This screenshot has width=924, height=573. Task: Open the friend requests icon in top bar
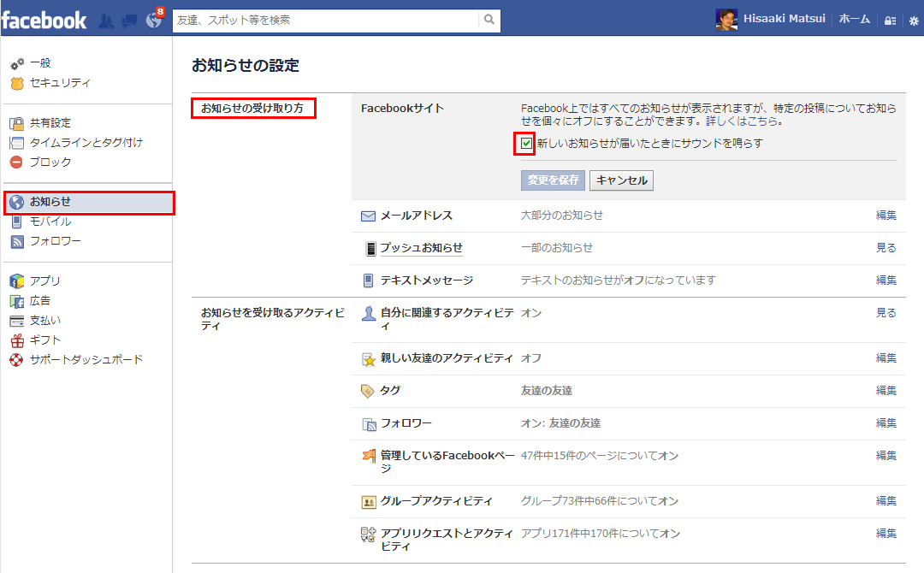point(106,21)
